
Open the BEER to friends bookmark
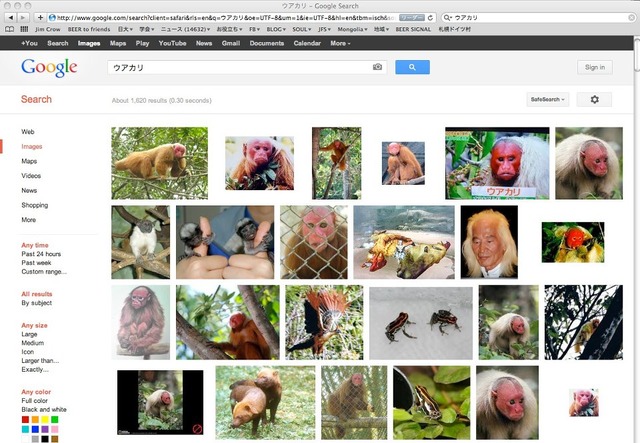click(89, 29)
